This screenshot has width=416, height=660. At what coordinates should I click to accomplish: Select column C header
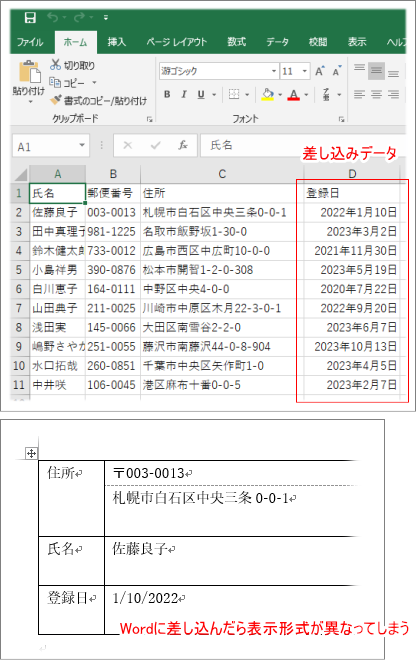pyautogui.click(x=222, y=174)
